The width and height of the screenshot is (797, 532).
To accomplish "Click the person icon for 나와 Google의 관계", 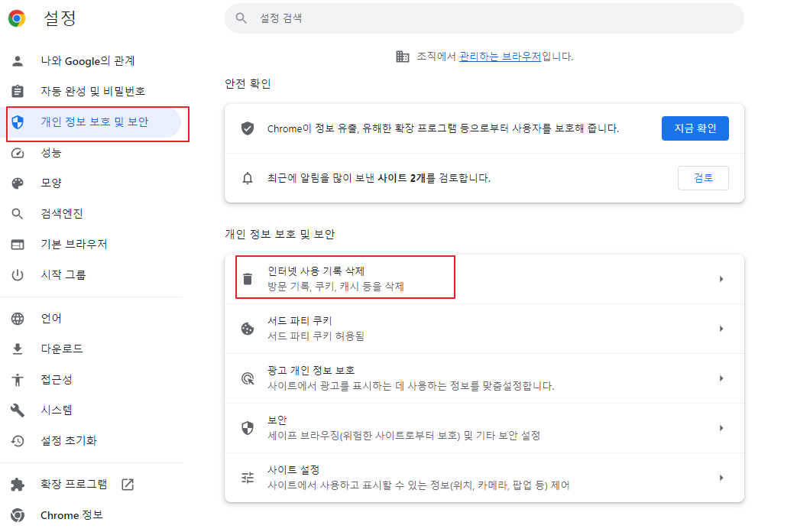I will [x=18, y=61].
